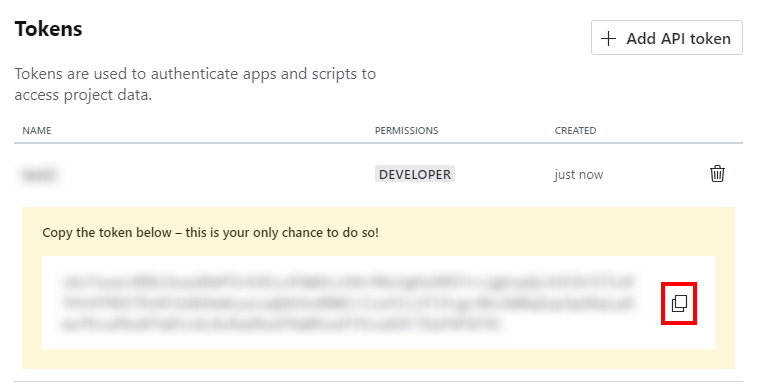Click the second line of the blurred token
The height and width of the screenshot is (384, 760).
click(348, 304)
